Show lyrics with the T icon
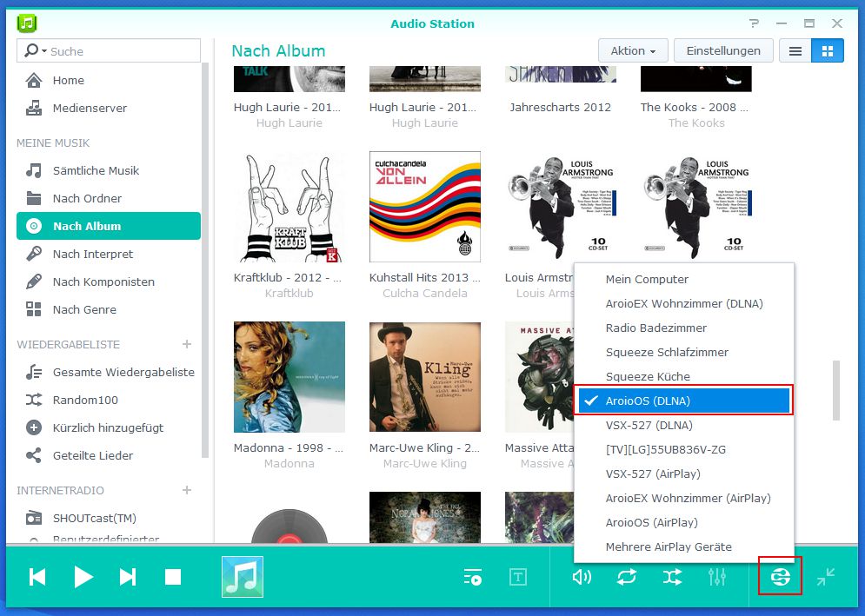 517,578
